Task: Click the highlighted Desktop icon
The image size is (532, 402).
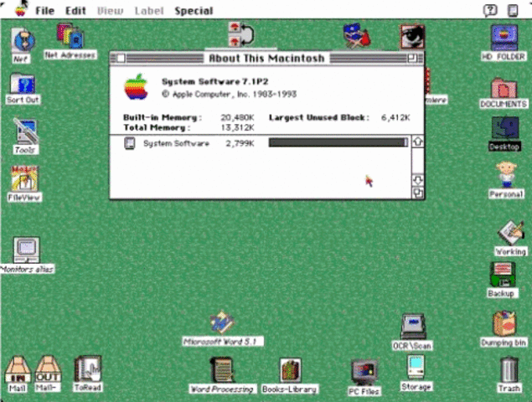Action: 505,129
